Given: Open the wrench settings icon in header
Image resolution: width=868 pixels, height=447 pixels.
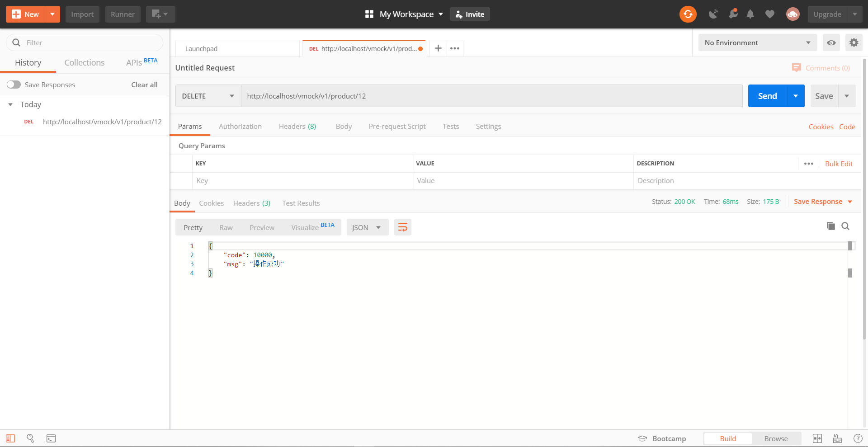Looking at the screenshot, I should 733,14.
